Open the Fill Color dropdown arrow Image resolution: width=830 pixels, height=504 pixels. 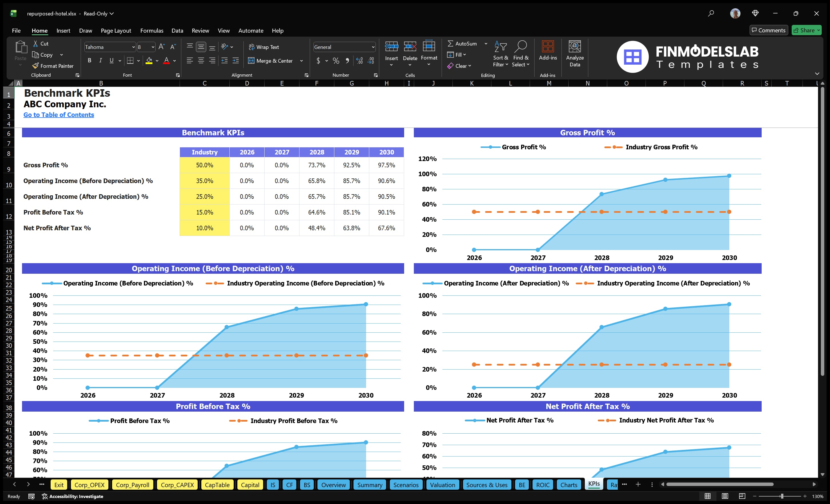[157, 61]
